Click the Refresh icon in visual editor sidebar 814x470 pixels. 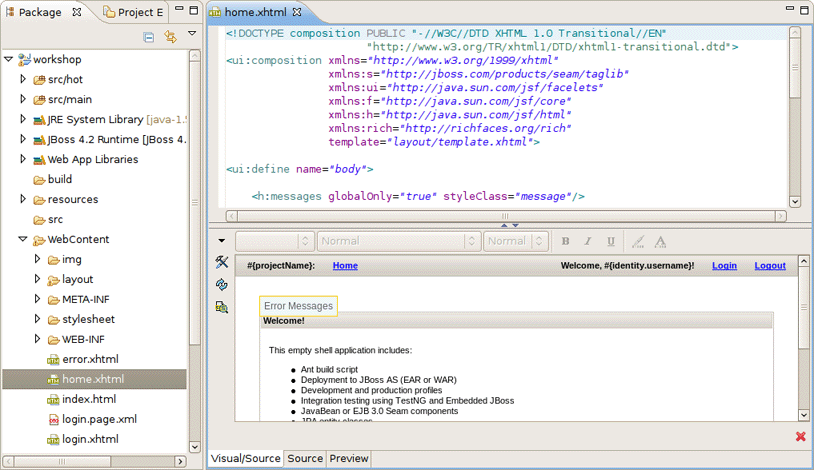[x=222, y=285]
